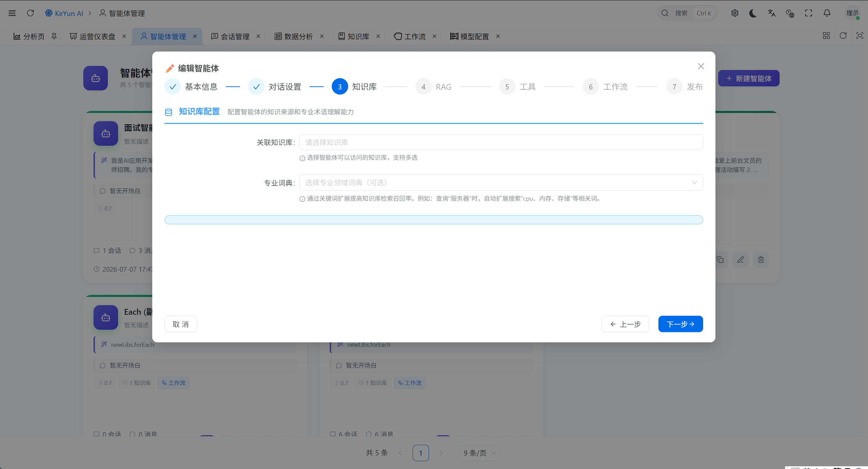Screen dimensions: 868x469
Task: Close the 模型配置 tab
Action: coord(498,36)
